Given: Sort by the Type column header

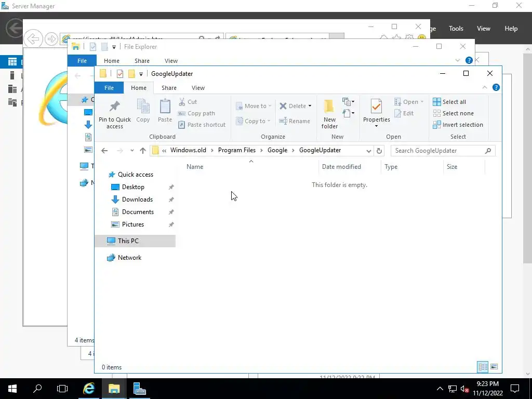Looking at the screenshot, I should pos(391,167).
